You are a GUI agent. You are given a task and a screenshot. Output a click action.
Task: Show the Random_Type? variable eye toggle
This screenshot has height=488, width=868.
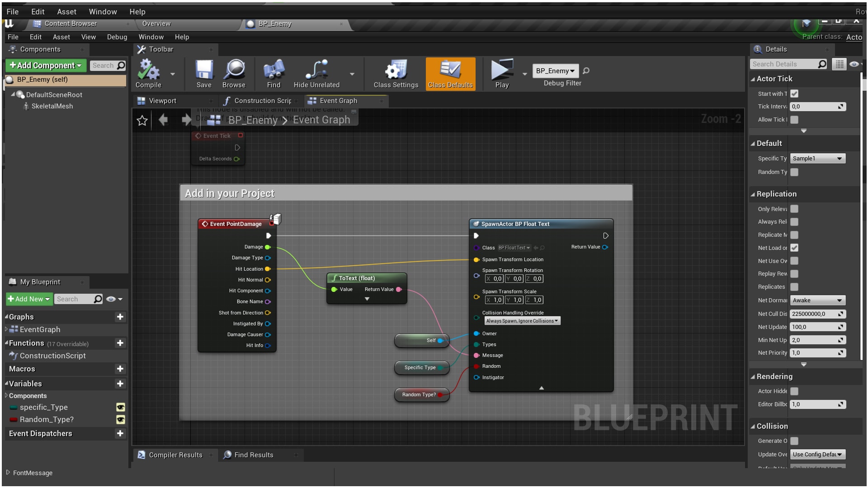[x=120, y=420]
